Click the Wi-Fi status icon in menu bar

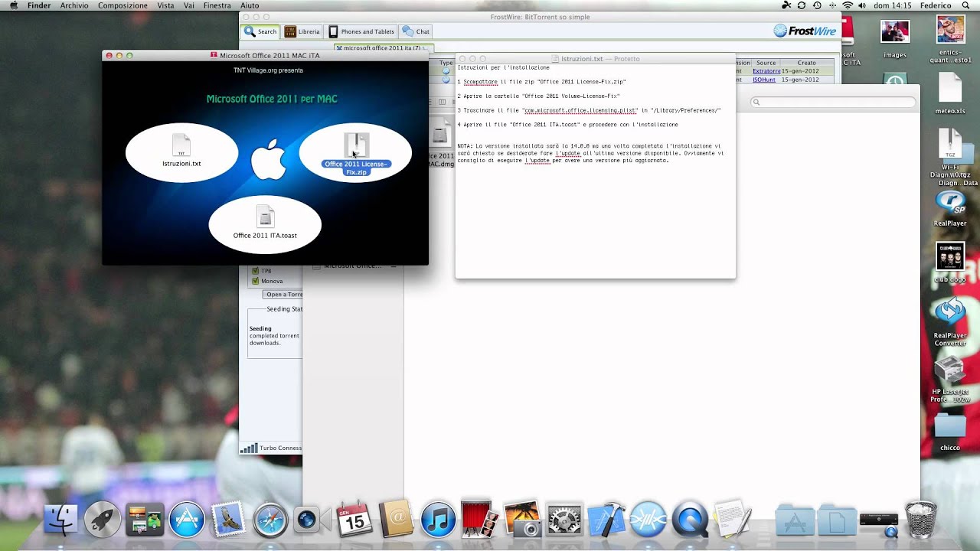(848, 5)
